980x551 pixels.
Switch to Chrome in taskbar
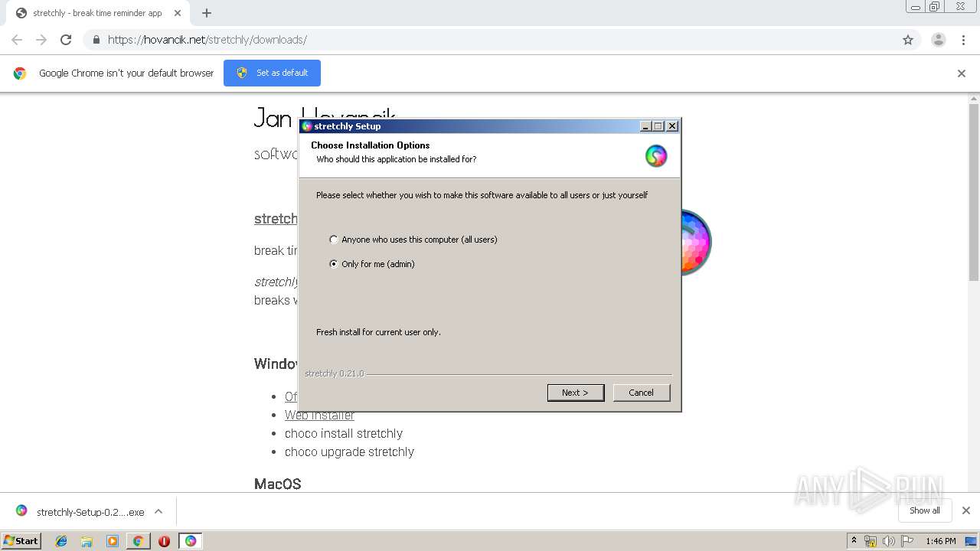[138, 541]
